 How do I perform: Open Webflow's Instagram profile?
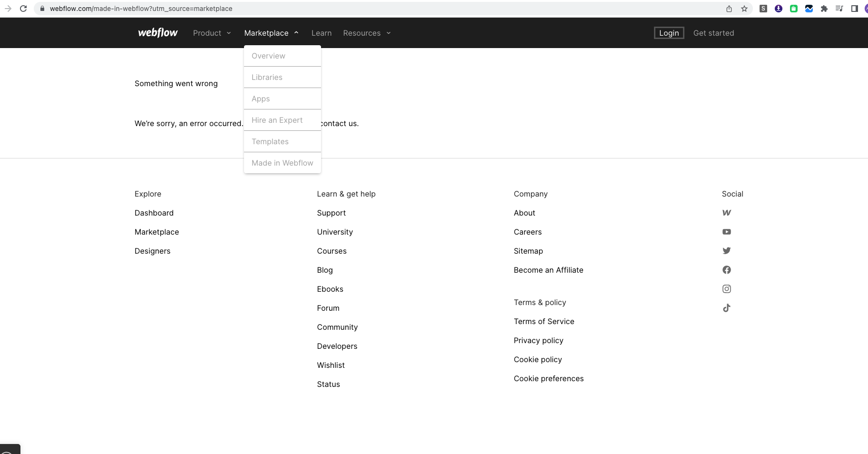pos(727,289)
